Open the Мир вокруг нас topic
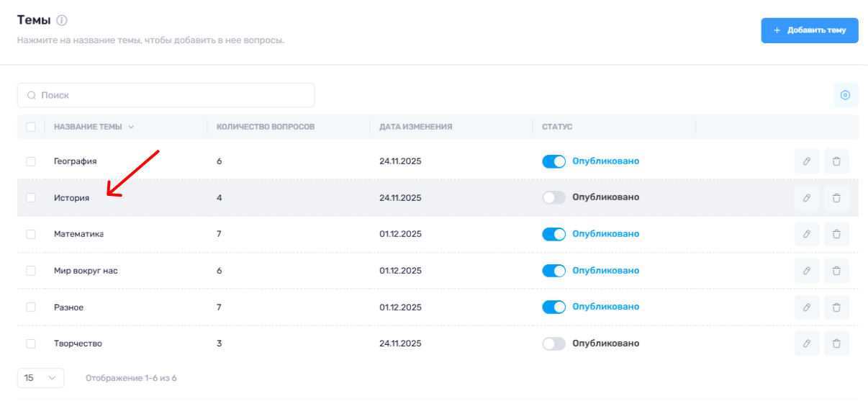The width and height of the screenshot is (868, 404). (x=86, y=271)
